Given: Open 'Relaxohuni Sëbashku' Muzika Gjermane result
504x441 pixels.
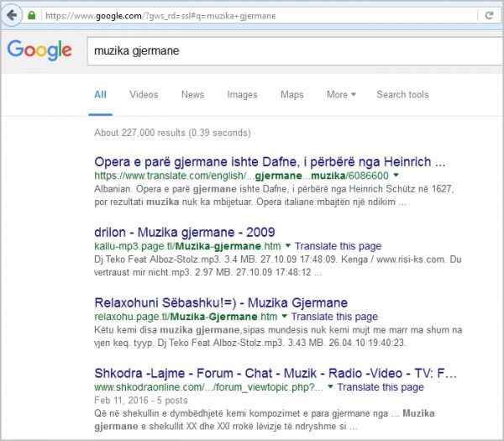Looking at the screenshot, I should click(221, 302).
